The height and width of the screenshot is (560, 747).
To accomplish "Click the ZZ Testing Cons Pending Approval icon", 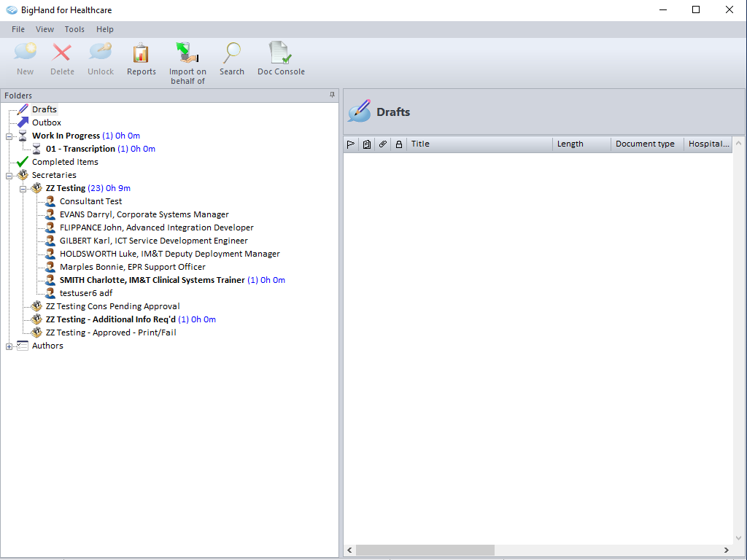I will pos(36,306).
